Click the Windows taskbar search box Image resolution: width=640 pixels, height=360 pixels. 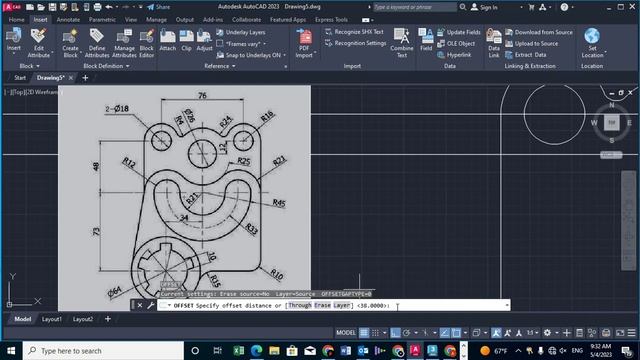pos(103,351)
